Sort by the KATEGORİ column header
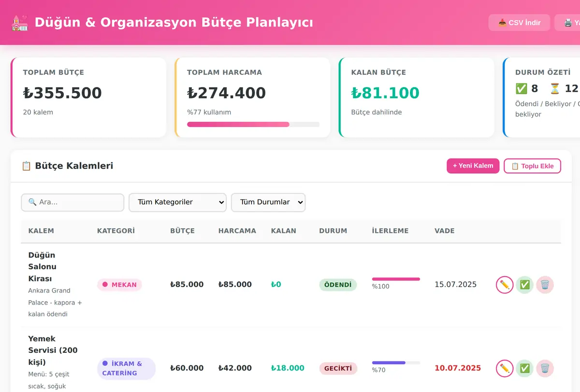 coord(116,231)
